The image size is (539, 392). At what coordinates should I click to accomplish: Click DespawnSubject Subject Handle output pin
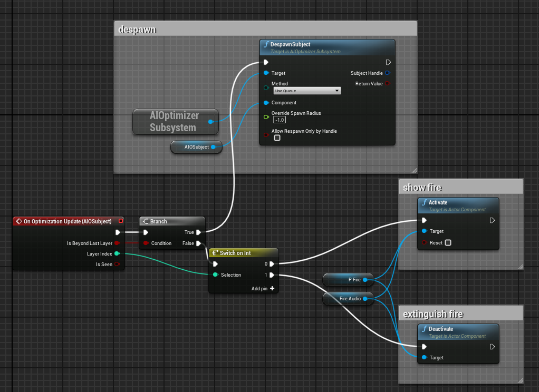pyautogui.click(x=388, y=73)
